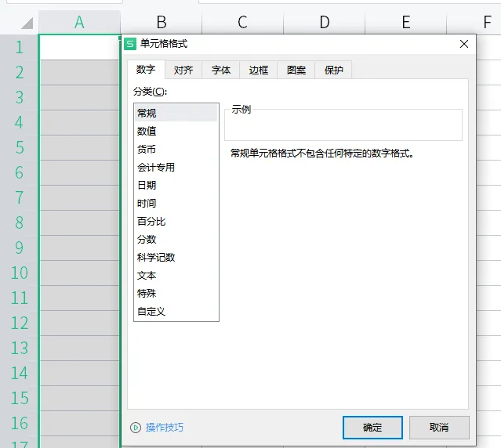Select column A header
The height and width of the screenshot is (448, 501).
79,22
